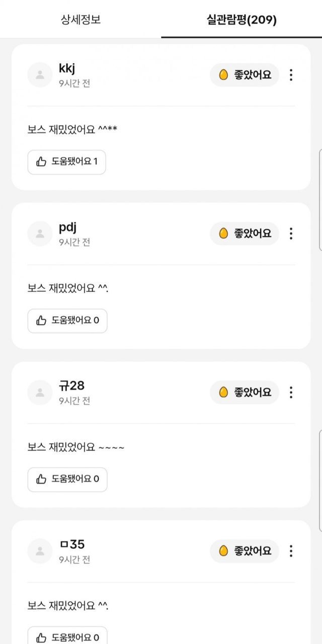Open 규28's profile avatar
The width and height of the screenshot is (322, 644).
tap(40, 392)
